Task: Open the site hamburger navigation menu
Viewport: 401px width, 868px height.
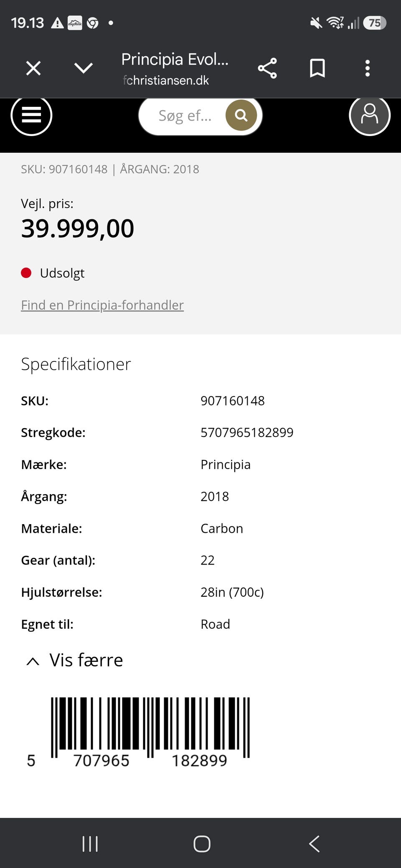Action: click(x=31, y=115)
